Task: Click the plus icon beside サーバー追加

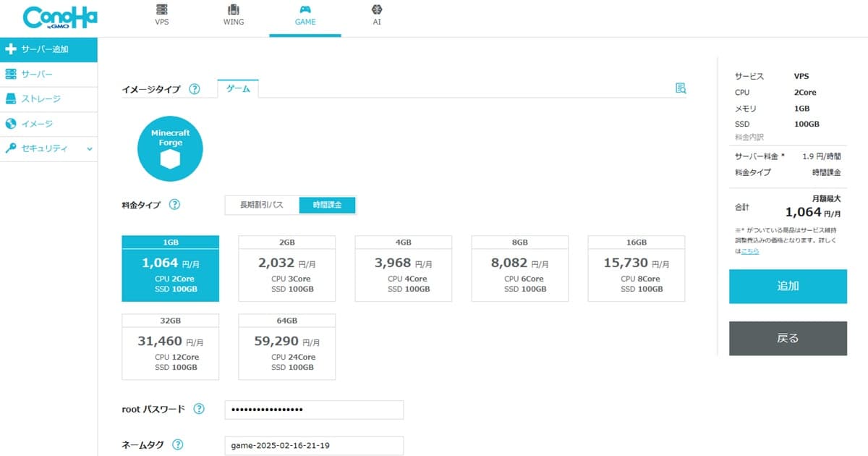Action: click(x=10, y=49)
